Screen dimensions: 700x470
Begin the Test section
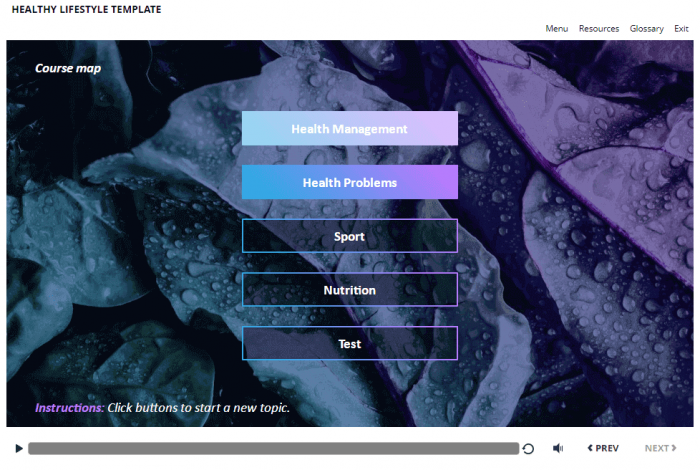349,344
